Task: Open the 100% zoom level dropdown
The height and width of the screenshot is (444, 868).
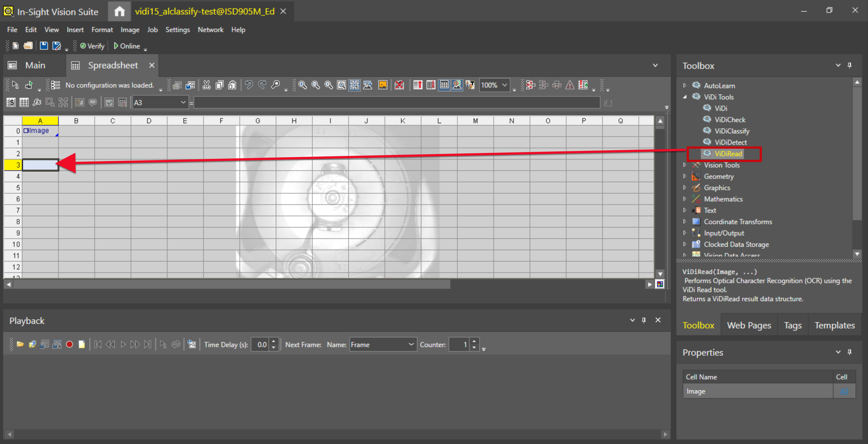Action: tap(504, 85)
